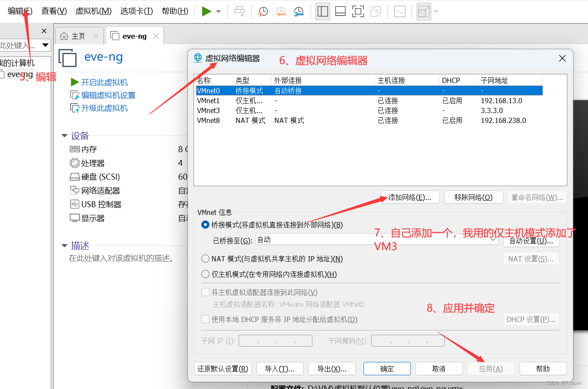Screen dimensions: 588x389
Task: Click the 还原默认设置(R) button
Action: click(x=223, y=369)
